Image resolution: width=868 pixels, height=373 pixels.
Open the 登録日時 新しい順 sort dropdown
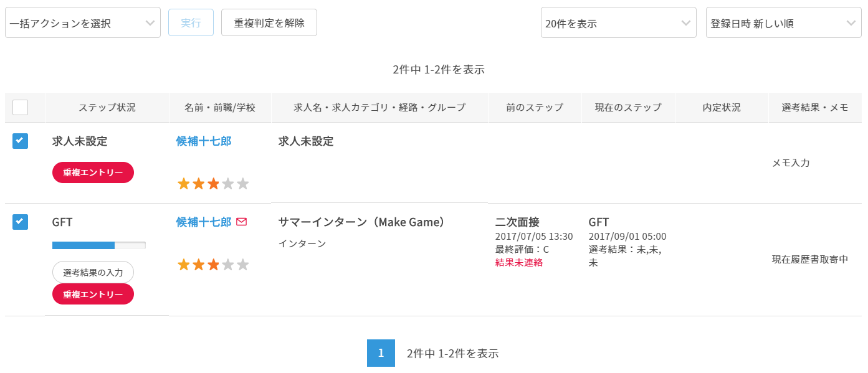coord(783,23)
